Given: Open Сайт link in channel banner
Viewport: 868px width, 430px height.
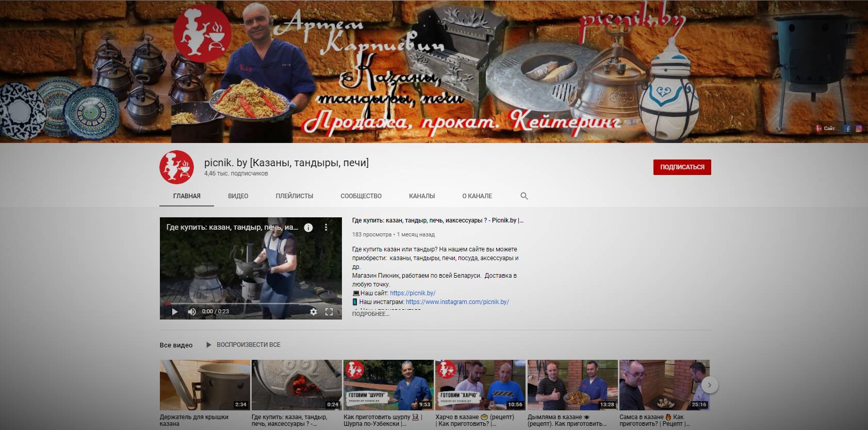Looking at the screenshot, I should [825, 129].
